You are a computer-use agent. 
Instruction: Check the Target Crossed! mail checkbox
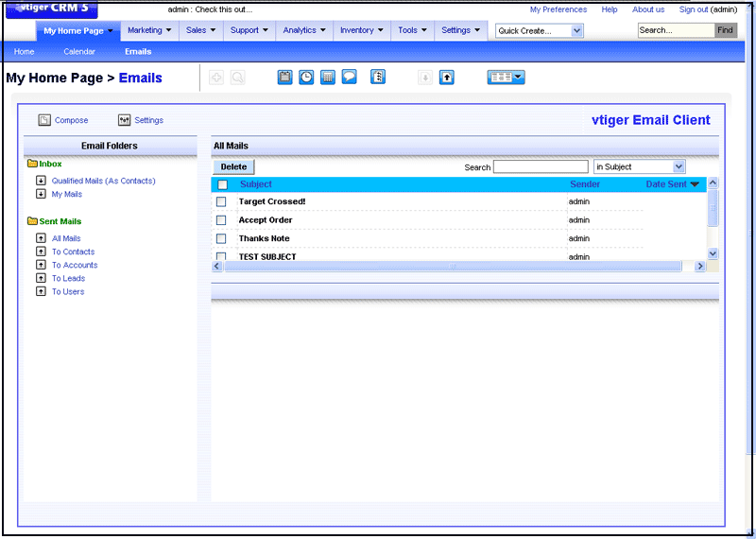221,201
